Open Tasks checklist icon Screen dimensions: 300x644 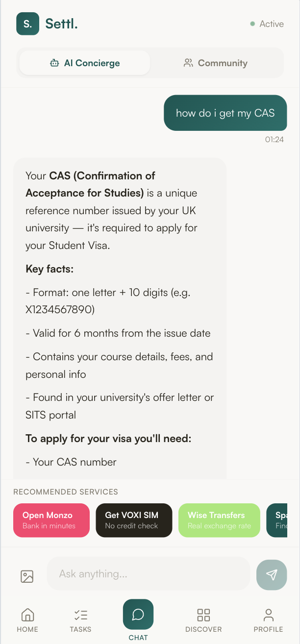(x=80, y=615)
